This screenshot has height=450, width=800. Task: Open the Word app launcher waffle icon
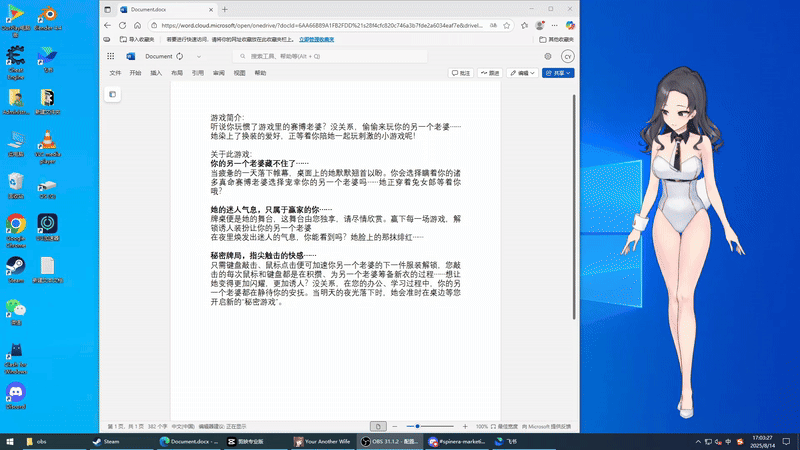112,57
